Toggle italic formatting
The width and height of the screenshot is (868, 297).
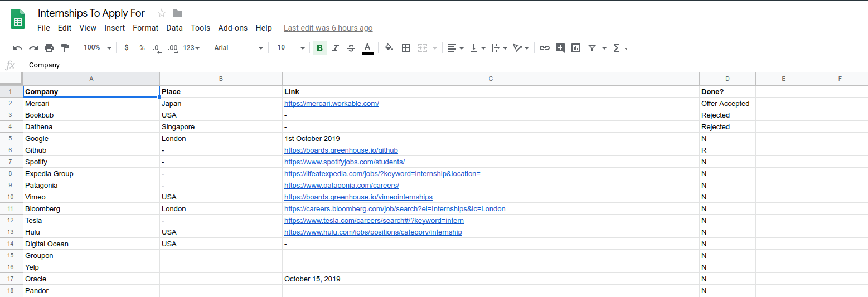point(335,48)
